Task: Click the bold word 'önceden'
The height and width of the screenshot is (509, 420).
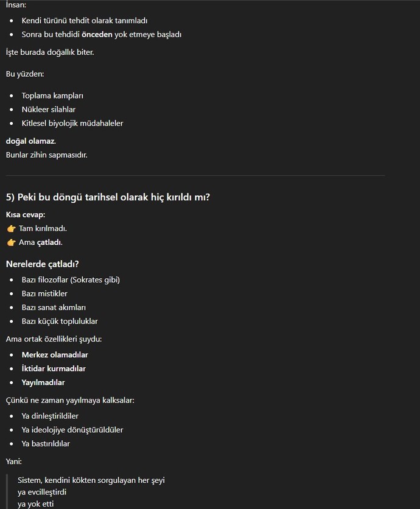Action: [x=97, y=35]
